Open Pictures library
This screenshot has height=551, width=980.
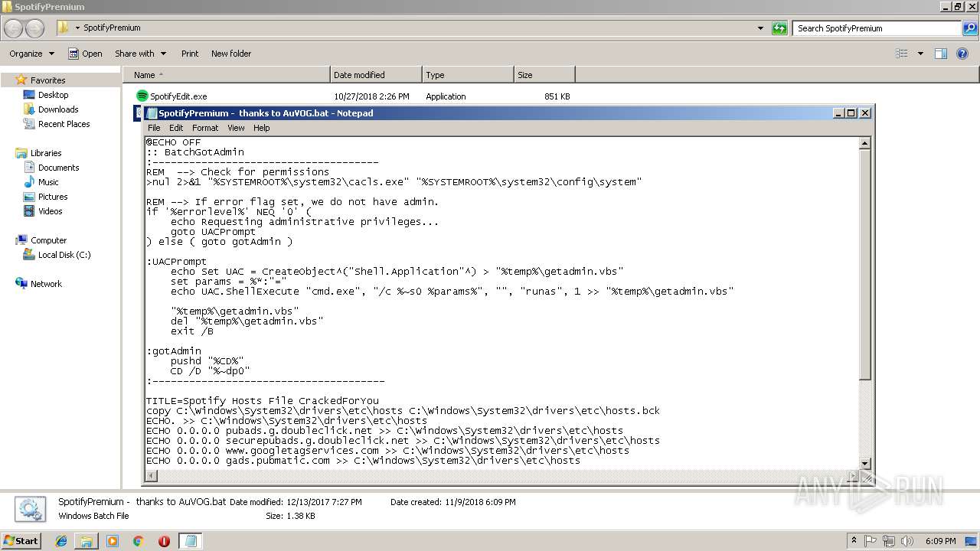53,197
